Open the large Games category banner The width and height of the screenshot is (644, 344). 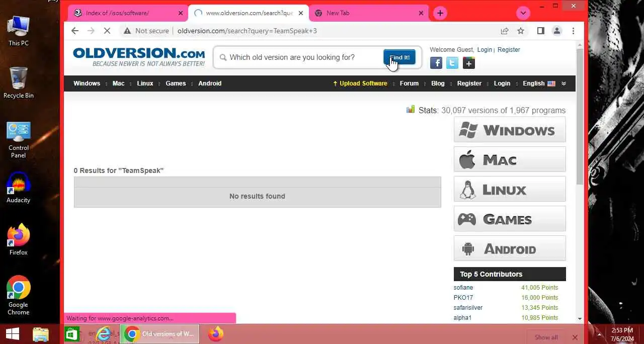pos(510,219)
